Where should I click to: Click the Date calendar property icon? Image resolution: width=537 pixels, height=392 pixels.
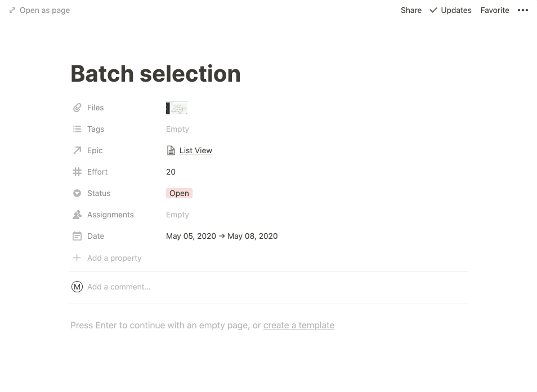(x=77, y=236)
